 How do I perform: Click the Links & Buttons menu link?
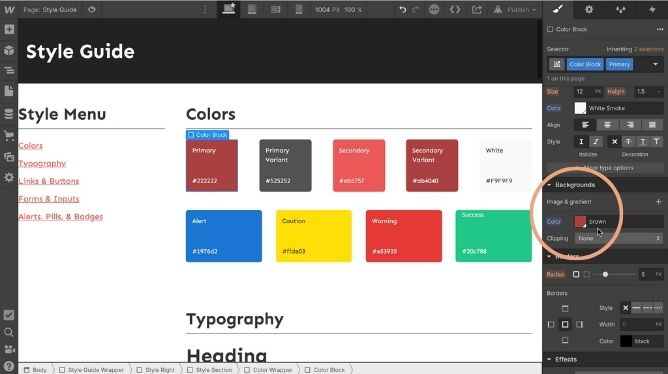click(49, 181)
